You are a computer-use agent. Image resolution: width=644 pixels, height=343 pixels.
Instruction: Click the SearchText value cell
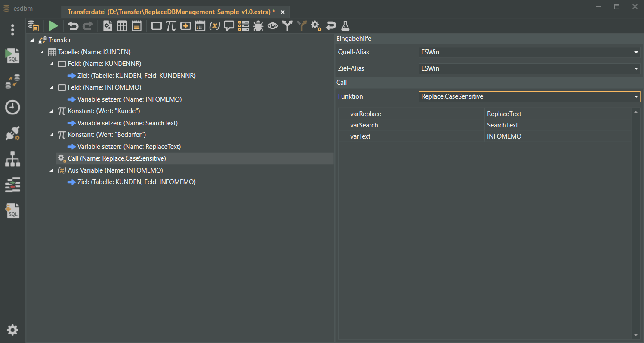pyautogui.click(x=558, y=125)
